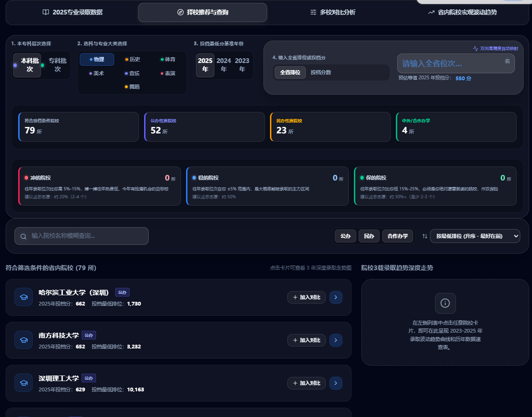Click the info icon in trend panel
The height and width of the screenshot is (417, 532).
[445, 303]
